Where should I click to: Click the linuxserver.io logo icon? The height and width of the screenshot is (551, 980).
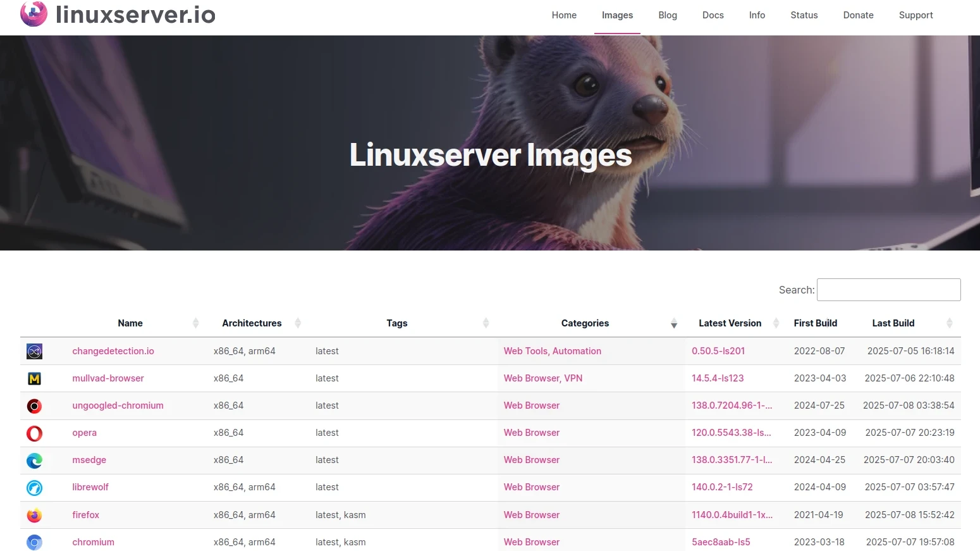tap(34, 14)
